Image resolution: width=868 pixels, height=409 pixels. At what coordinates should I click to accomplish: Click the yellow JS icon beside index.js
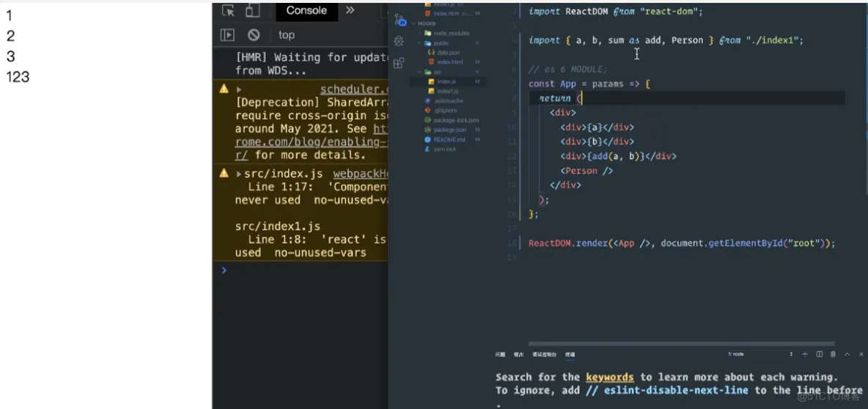[431, 81]
